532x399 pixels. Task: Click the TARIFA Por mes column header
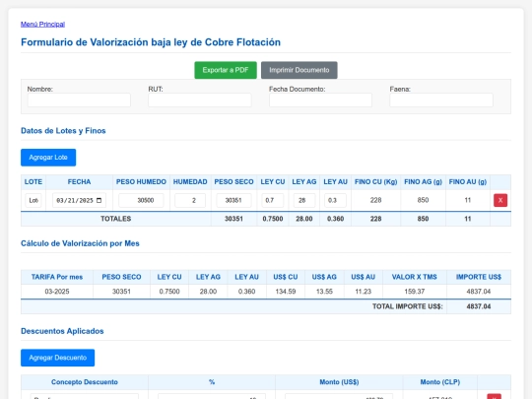[x=57, y=277]
